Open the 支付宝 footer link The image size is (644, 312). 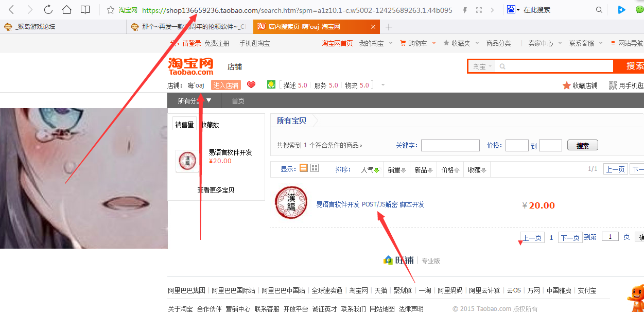[x=587, y=290]
